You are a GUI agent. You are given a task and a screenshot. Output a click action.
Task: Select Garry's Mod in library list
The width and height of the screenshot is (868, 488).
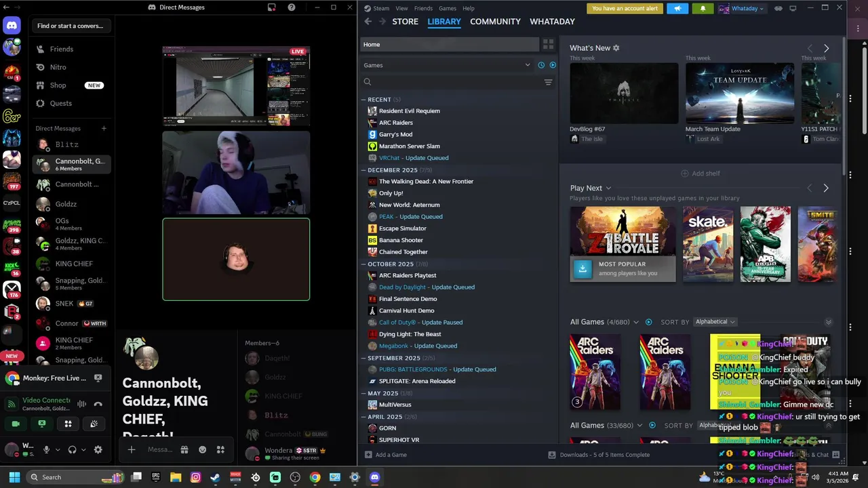point(395,134)
